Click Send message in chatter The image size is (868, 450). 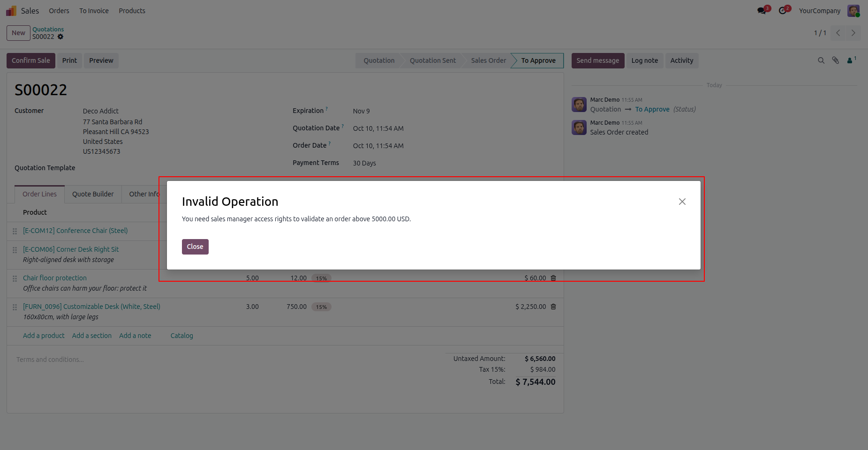tap(598, 60)
